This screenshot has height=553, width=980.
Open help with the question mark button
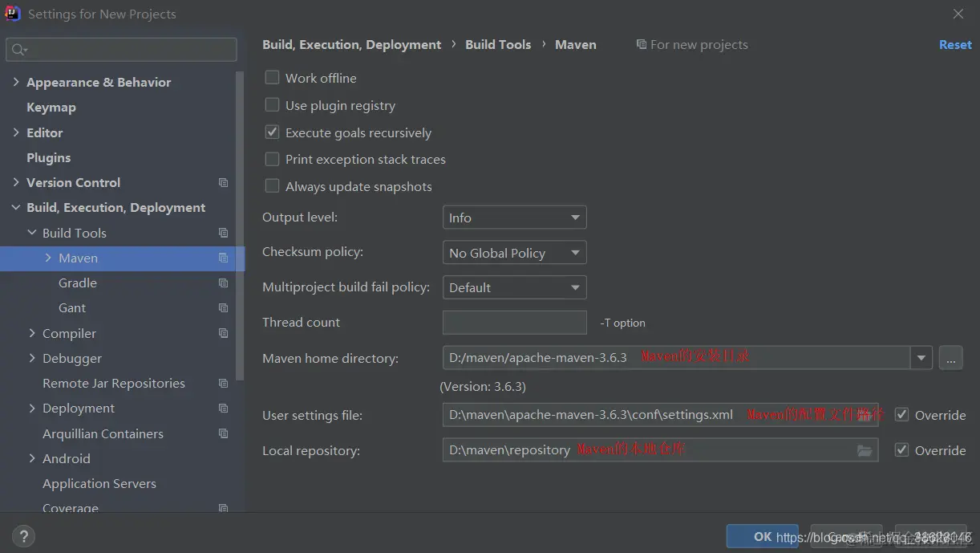23,536
